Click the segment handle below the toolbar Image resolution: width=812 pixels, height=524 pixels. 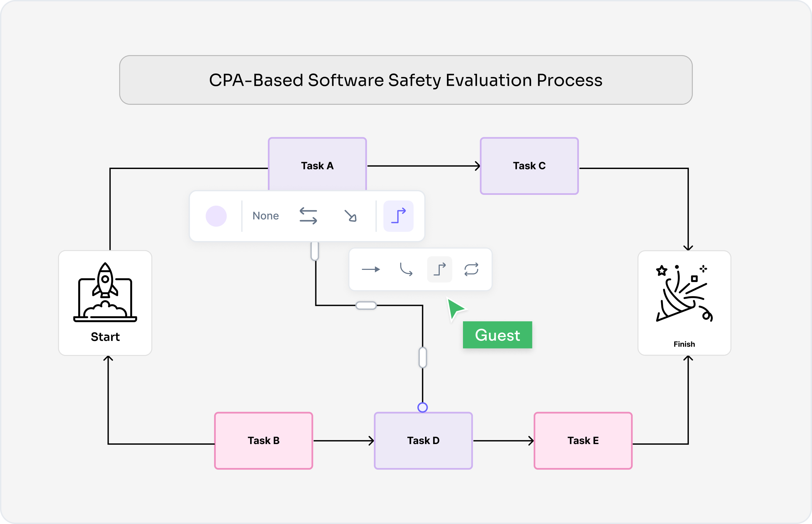click(315, 251)
